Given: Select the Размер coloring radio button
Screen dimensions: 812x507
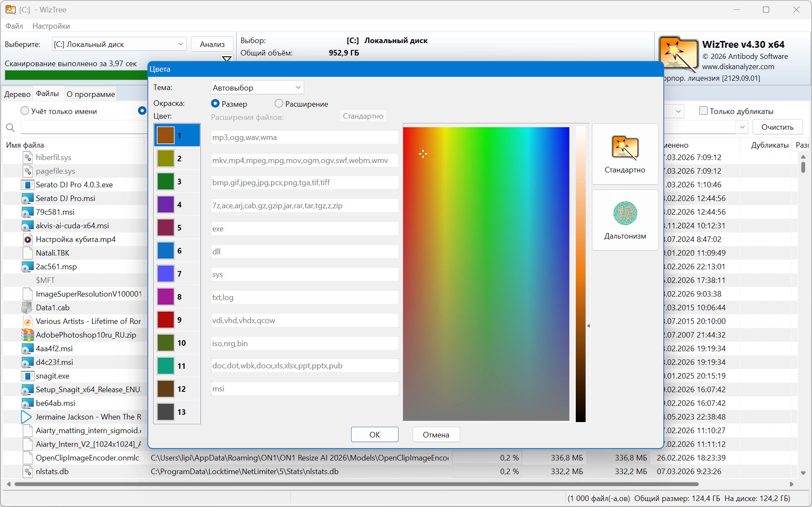Looking at the screenshot, I should click(x=215, y=104).
